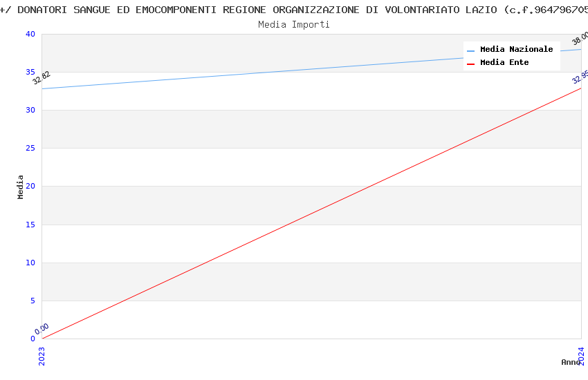Click the 32.82 data label
This screenshot has width=588, height=380.
click(42, 78)
